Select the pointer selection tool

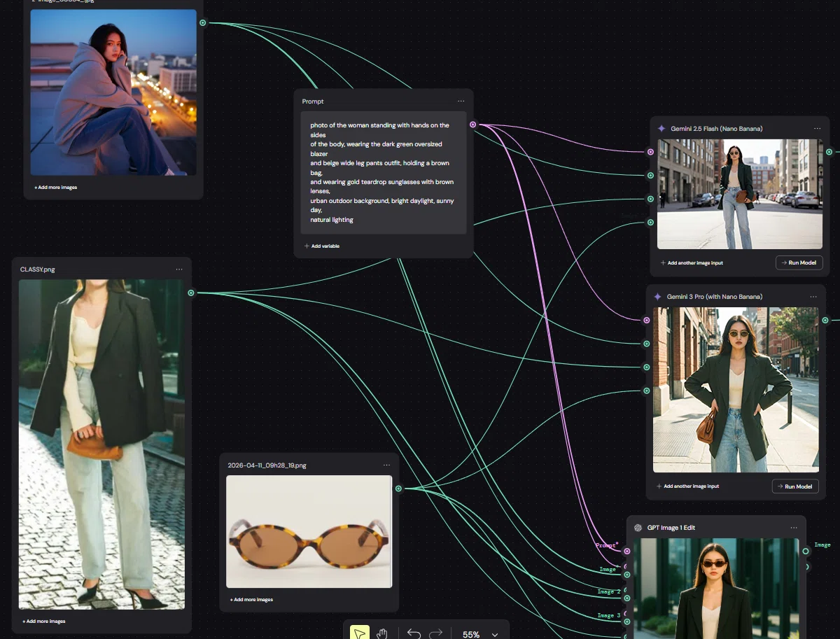[x=359, y=633]
